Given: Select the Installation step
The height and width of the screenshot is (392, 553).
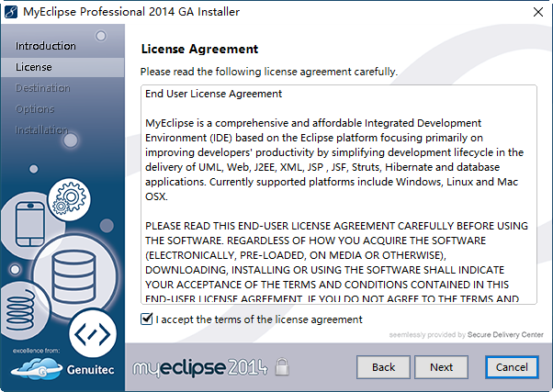Looking at the screenshot, I should [x=41, y=130].
